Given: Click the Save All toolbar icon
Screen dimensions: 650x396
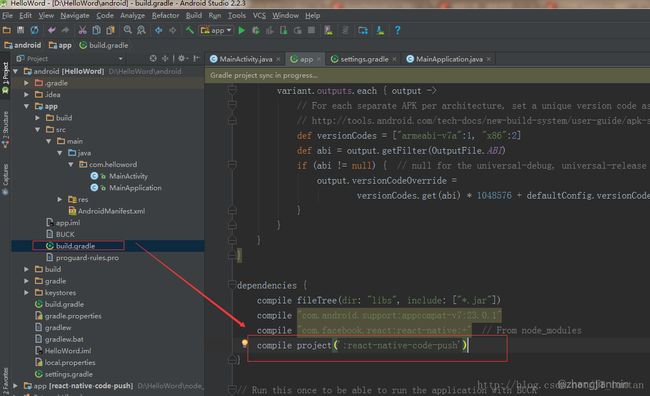Looking at the screenshot, I should [x=20, y=30].
